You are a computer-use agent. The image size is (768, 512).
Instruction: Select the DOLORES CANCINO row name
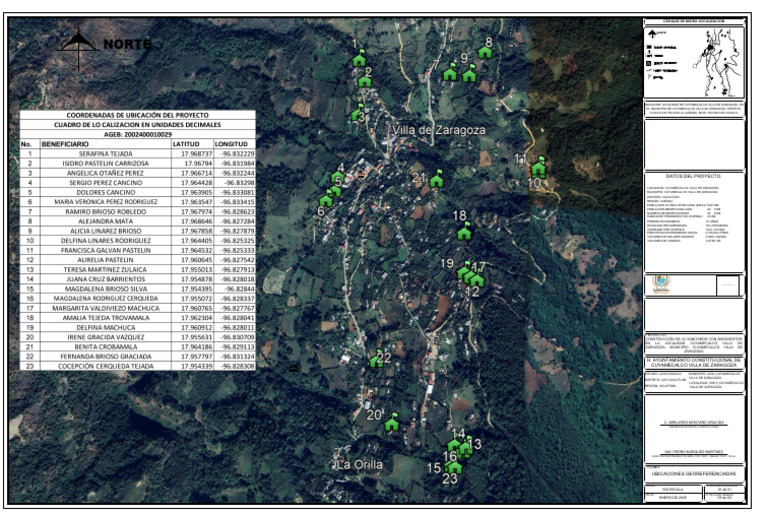pyautogui.click(x=106, y=192)
